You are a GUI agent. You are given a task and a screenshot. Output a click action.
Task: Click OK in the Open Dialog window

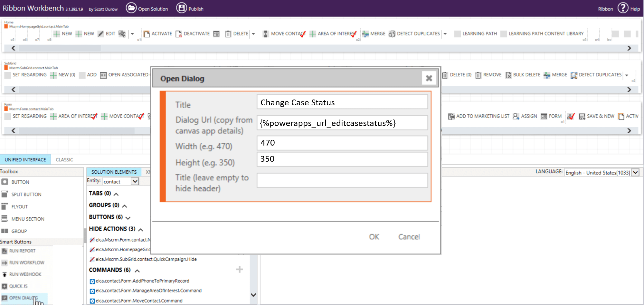(x=374, y=237)
